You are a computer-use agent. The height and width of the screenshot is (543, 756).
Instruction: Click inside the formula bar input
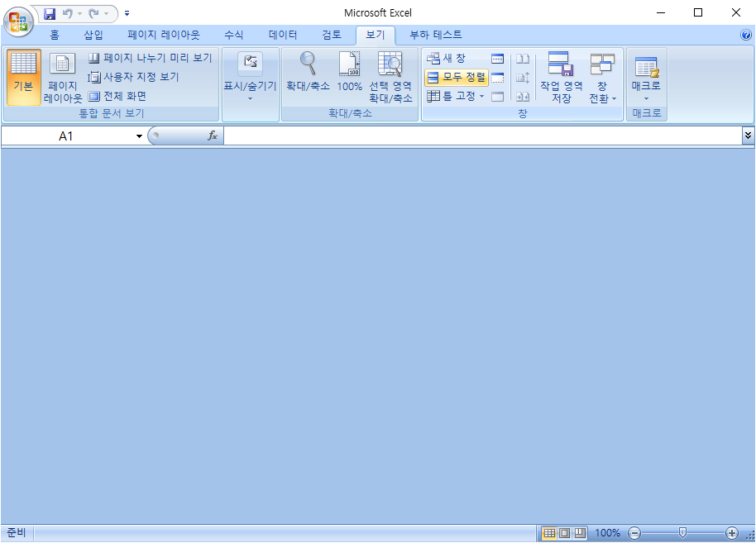tap(483, 136)
